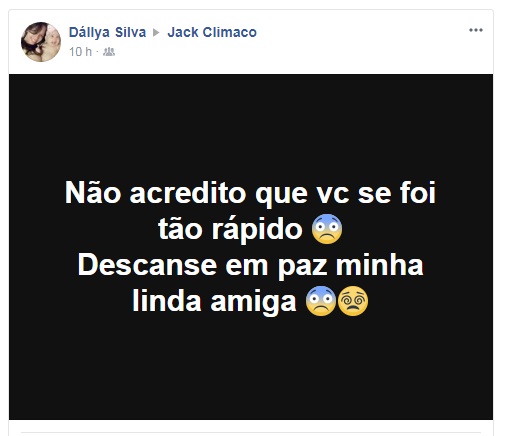
Task: Click the line 'Descanse em paz minha'
Action: (x=251, y=265)
